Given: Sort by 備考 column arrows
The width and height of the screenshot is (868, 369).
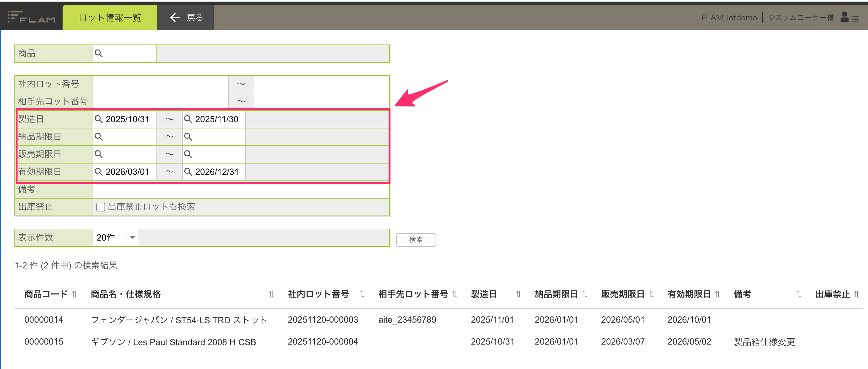Looking at the screenshot, I should coord(799,294).
